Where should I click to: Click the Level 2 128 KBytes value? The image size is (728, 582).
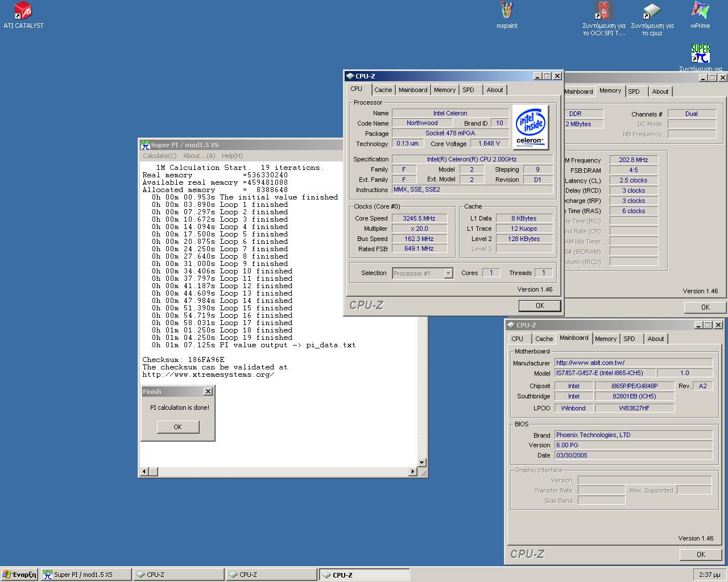point(524,239)
